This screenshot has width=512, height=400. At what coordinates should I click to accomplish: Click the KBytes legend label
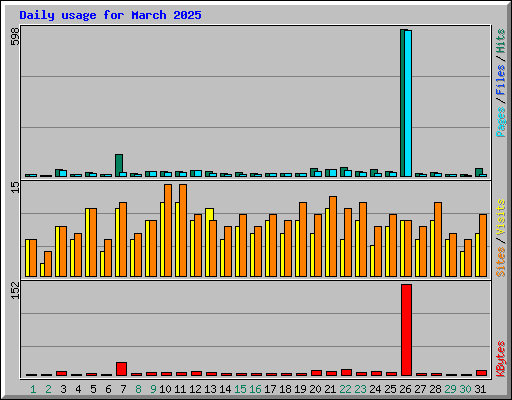point(501,359)
